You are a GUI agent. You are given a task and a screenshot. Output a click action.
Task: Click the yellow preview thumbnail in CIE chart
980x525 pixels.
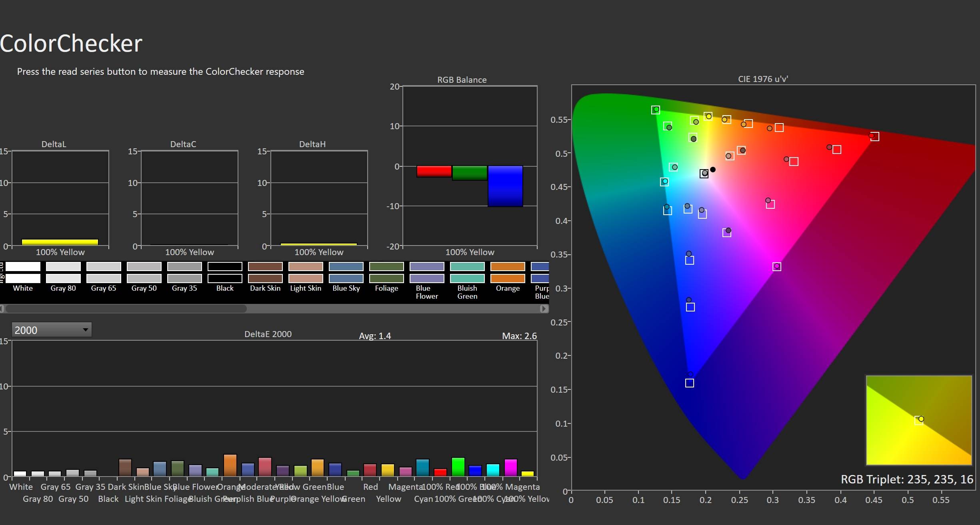[x=918, y=420]
